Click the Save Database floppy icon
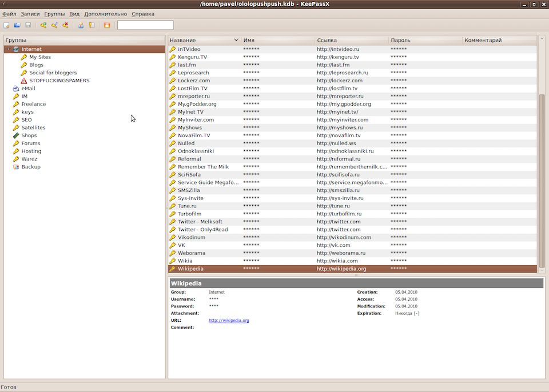This screenshot has height=392, width=549. tap(28, 25)
